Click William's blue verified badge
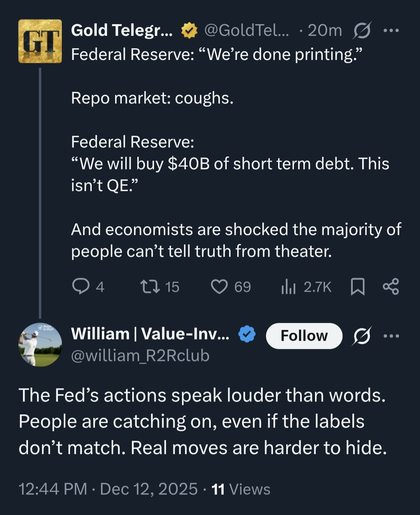This screenshot has height=515, width=420. coord(247,334)
